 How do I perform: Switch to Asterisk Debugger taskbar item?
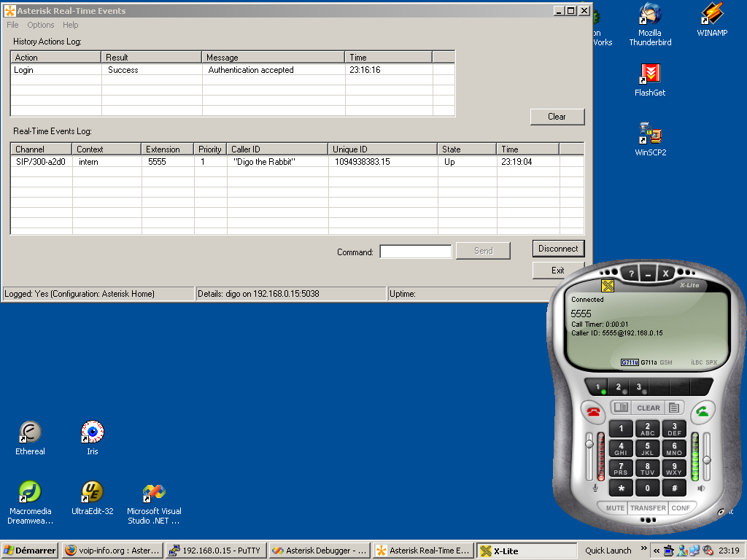pyautogui.click(x=320, y=551)
